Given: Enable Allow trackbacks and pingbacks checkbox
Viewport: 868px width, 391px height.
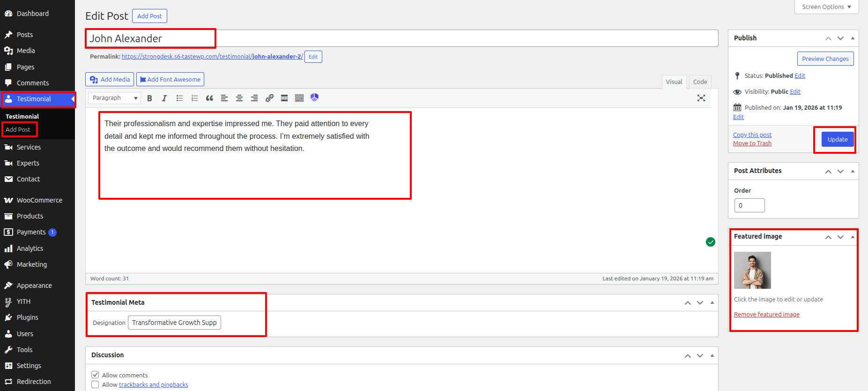Looking at the screenshot, I should point(95,384).
